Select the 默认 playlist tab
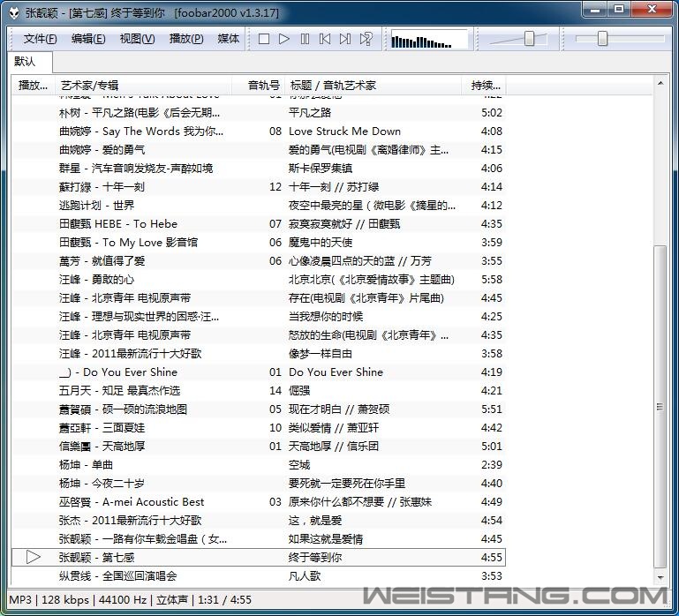Image resolution: width=679 pixels, height=616 pixels. point(30,62)
